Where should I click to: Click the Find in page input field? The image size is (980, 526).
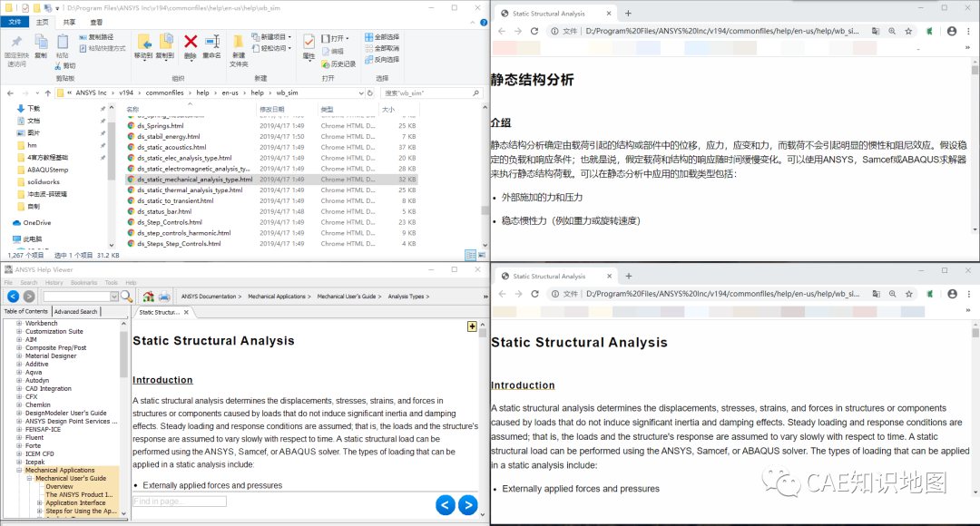179,500
